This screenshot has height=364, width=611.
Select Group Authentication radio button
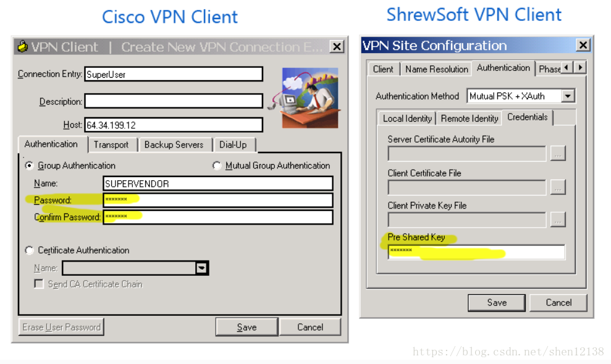point(29,165)
